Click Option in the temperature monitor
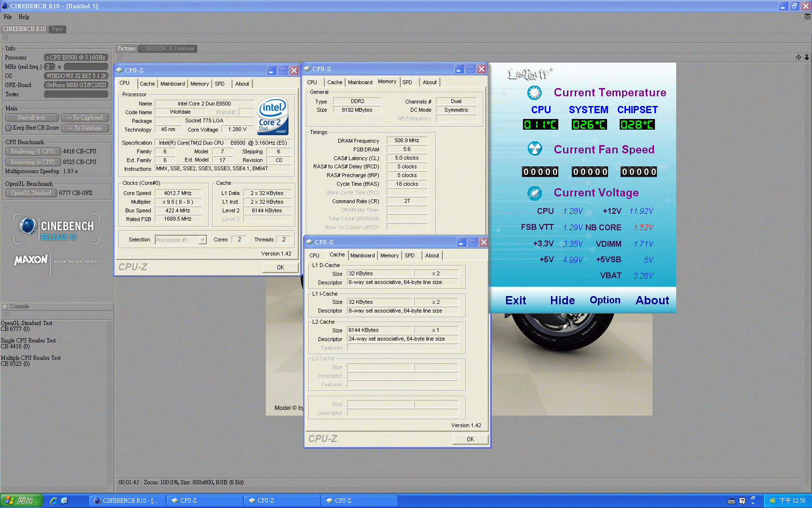This screenshot has width=812, height=508. (x=605, y=300)
